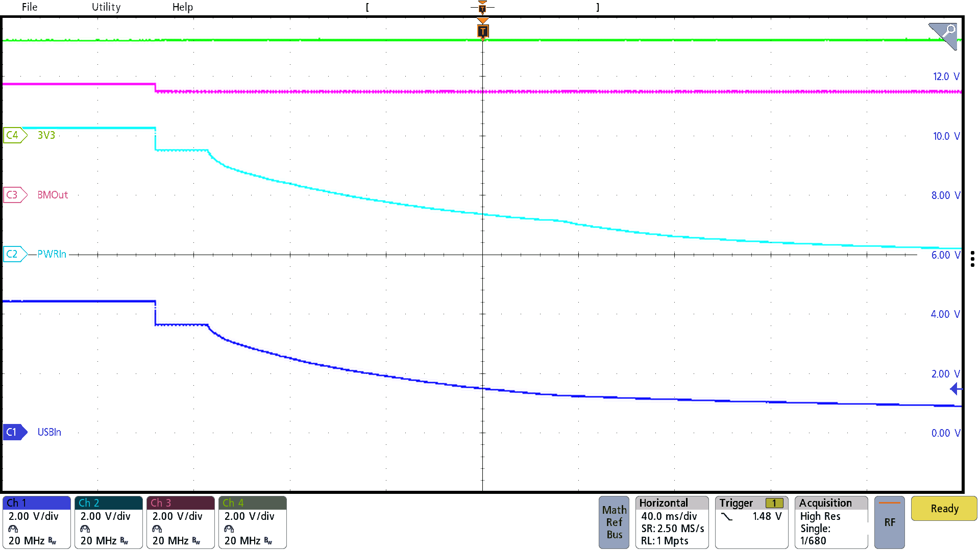Screen dimensions: 980x551
Task: Select the C1 USBIn channel label icon
Action: tap(15, 432)
